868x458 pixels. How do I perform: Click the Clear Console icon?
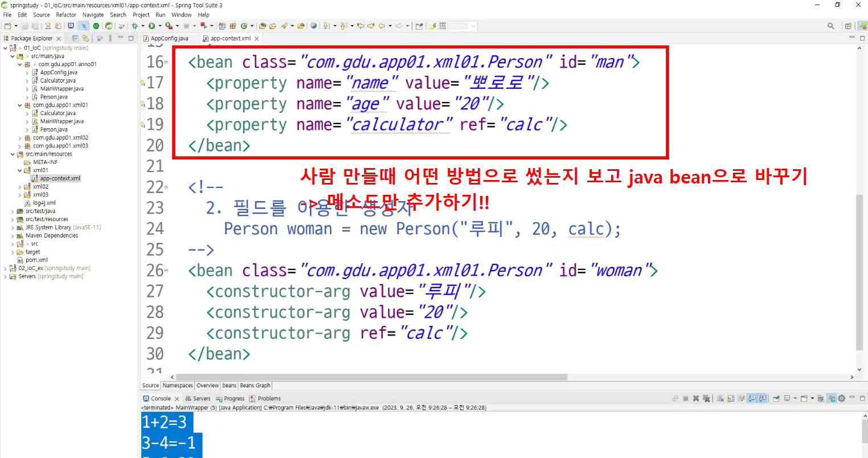coord(720,398)
